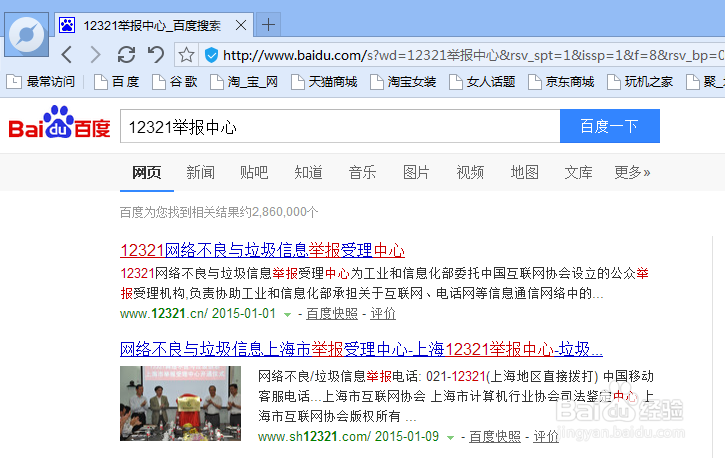Image resolution: width=725 pixels, height=458 pixels.
Task: Go back with the back arrow
Action: point(67,55)
